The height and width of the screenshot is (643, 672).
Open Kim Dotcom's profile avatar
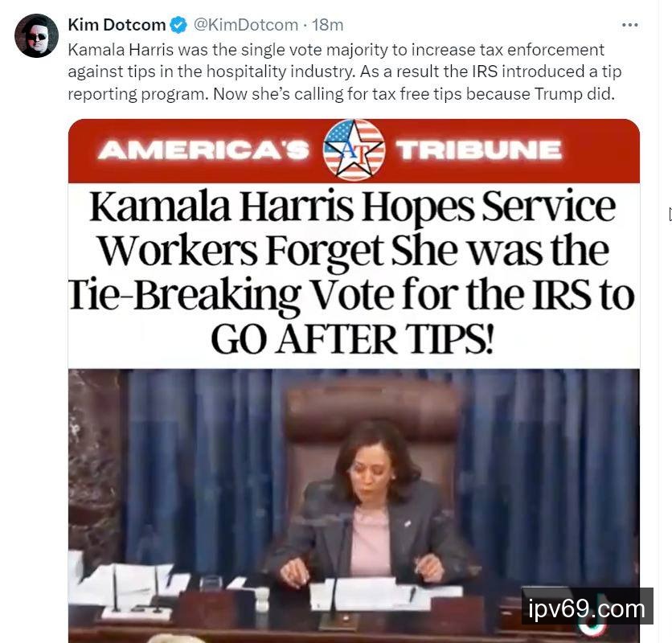pyautogui.click(x=36, y=36)
